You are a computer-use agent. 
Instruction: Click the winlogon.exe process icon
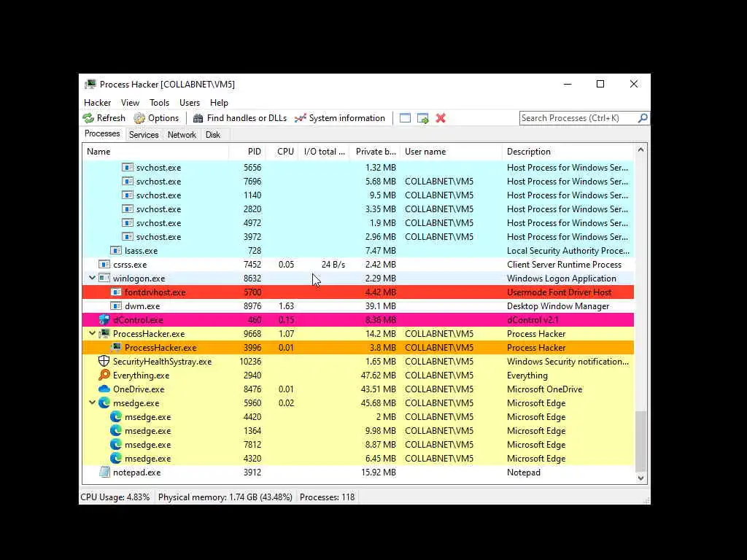click(104, 278)
